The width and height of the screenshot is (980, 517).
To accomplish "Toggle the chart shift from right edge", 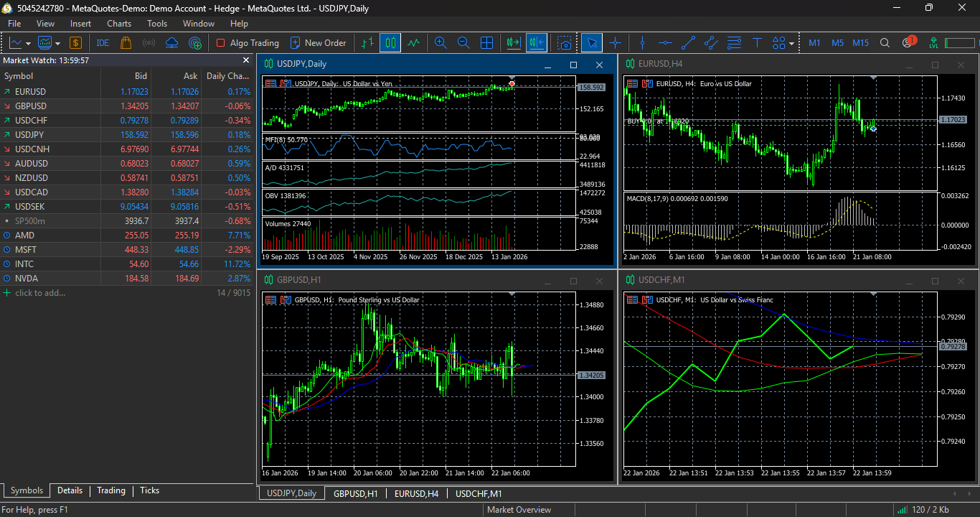I will (536, 42).
